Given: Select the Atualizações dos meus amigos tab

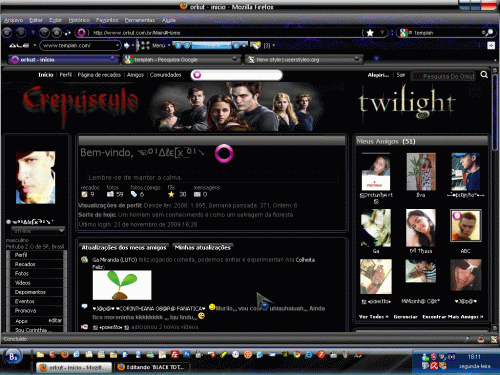Looking at the screenshot, I should coord(124,248).
